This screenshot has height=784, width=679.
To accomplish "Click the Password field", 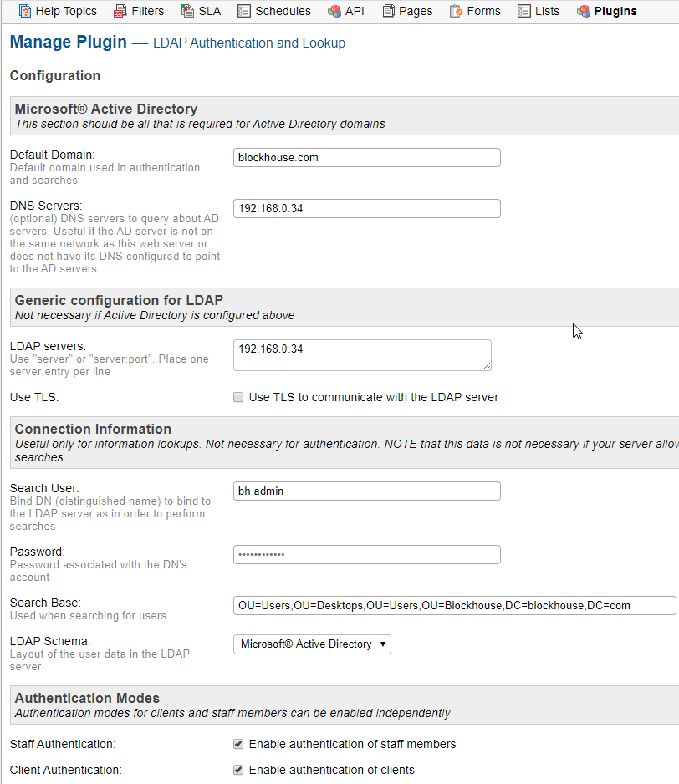I will point(366,554).
